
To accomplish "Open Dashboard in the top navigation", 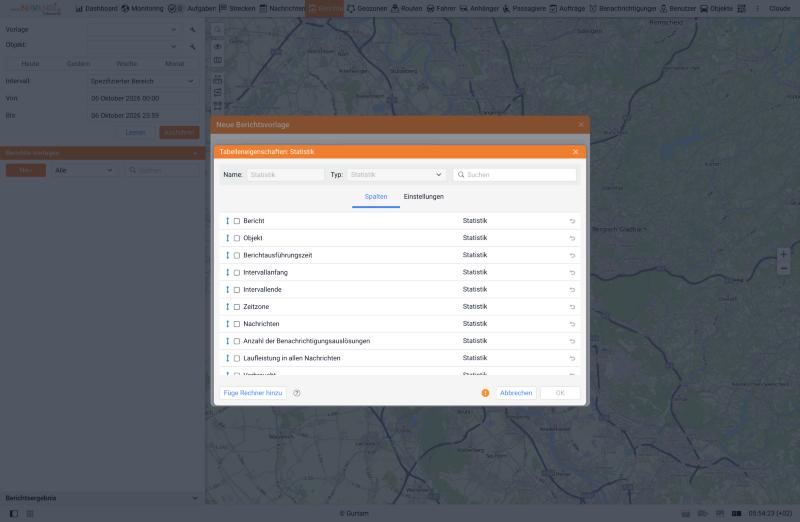I will [96, 8].
